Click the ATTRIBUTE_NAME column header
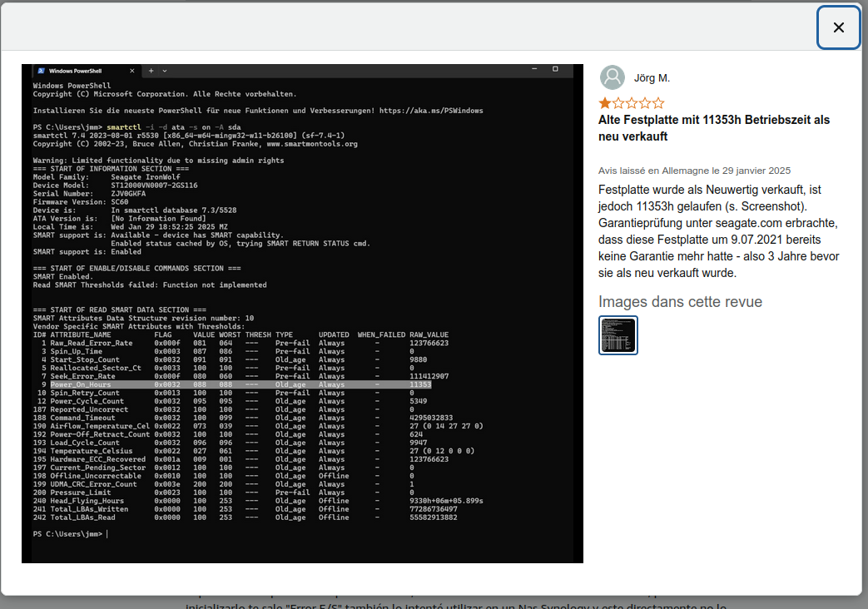 coord(81,335)
